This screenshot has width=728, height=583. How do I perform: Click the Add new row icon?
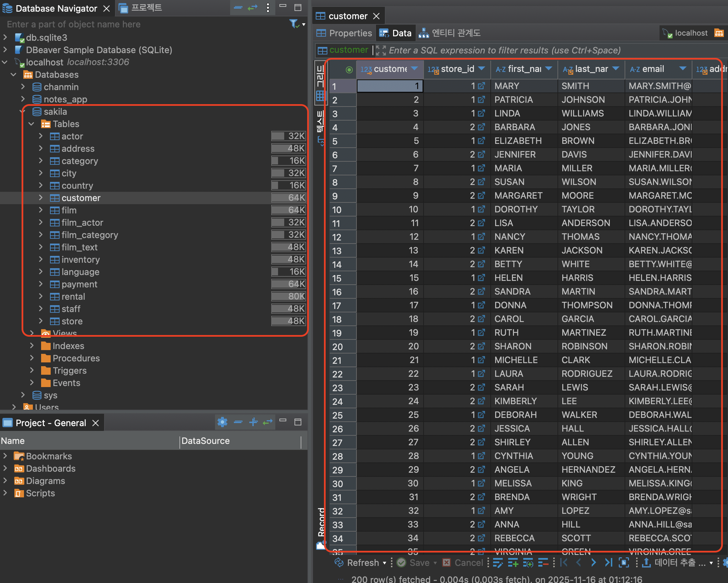coord(513,563)
